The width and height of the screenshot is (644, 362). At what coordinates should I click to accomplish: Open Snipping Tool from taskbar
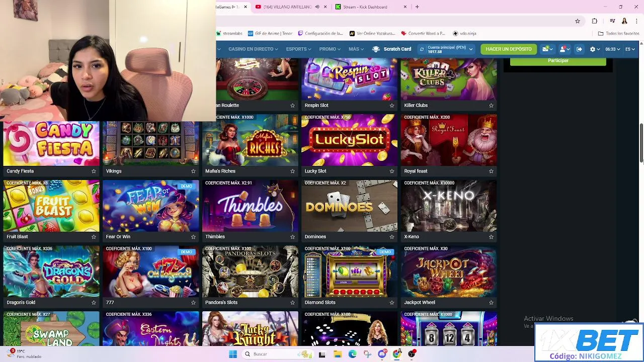point(367,354)
